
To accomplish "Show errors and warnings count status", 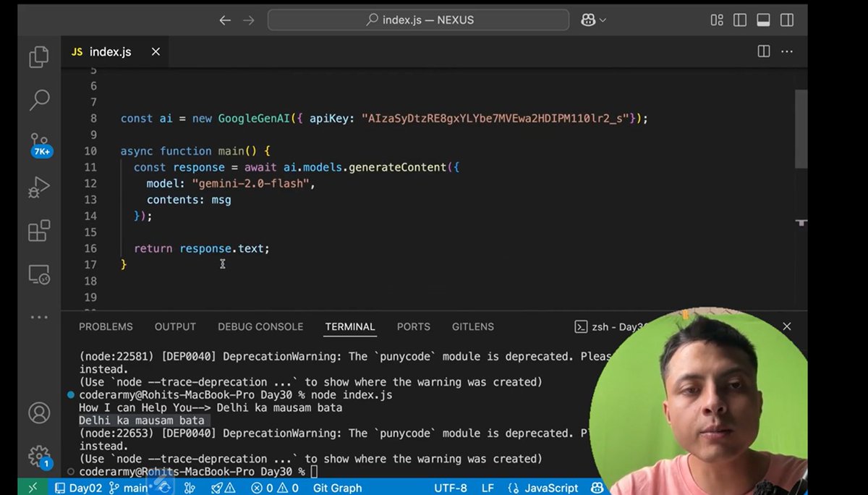I will click(x=275, y=488).
